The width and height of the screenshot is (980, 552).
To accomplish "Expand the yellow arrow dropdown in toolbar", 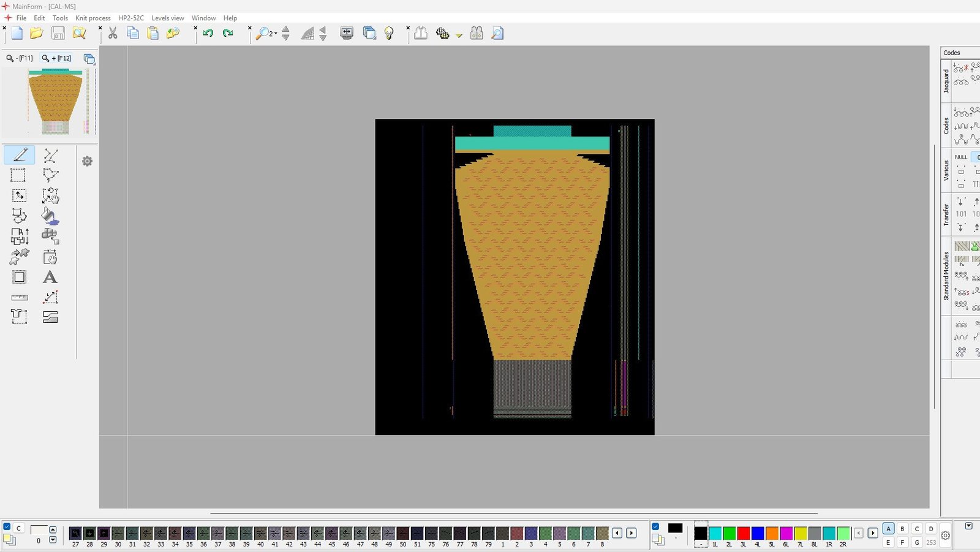I will [x=459, y=36].
